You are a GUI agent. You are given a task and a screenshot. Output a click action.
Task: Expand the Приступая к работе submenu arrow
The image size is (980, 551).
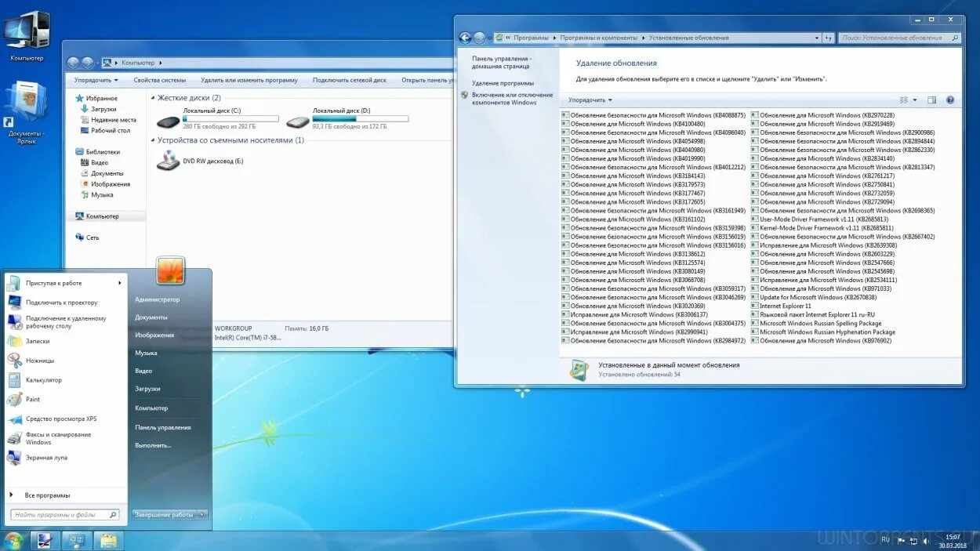pos(120,283)
